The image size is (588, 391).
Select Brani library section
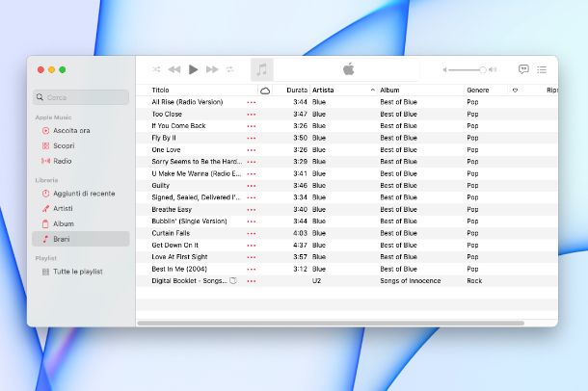(81, 239)
